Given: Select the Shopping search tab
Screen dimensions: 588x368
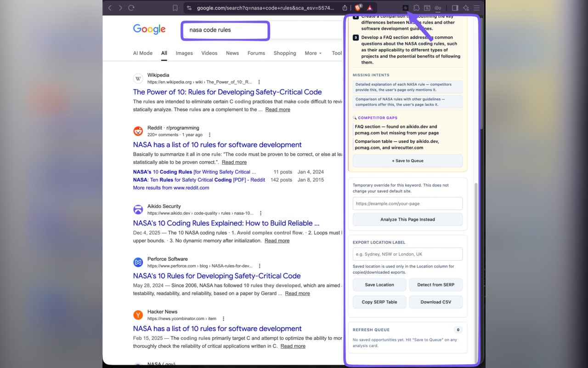Looking at the screenshot, I should click(285, 53).
